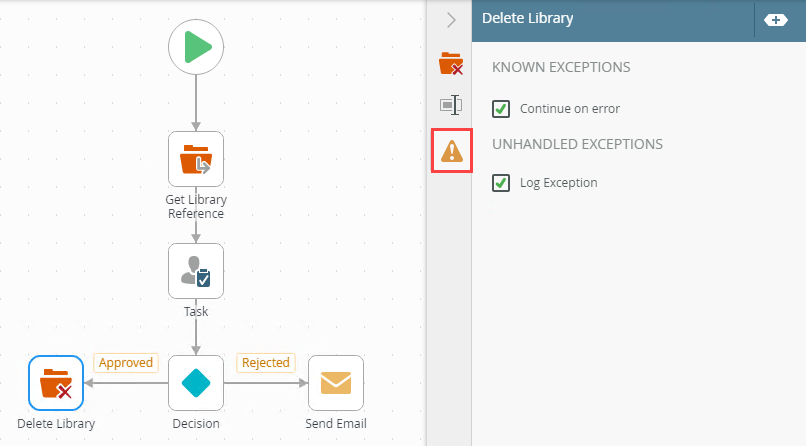Select the Decision diamond node

coord(196,383)
